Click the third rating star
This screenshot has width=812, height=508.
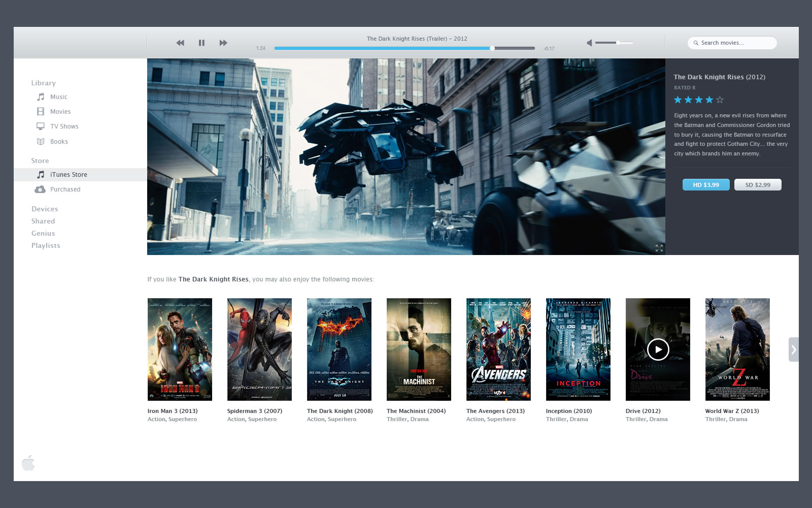699,100
